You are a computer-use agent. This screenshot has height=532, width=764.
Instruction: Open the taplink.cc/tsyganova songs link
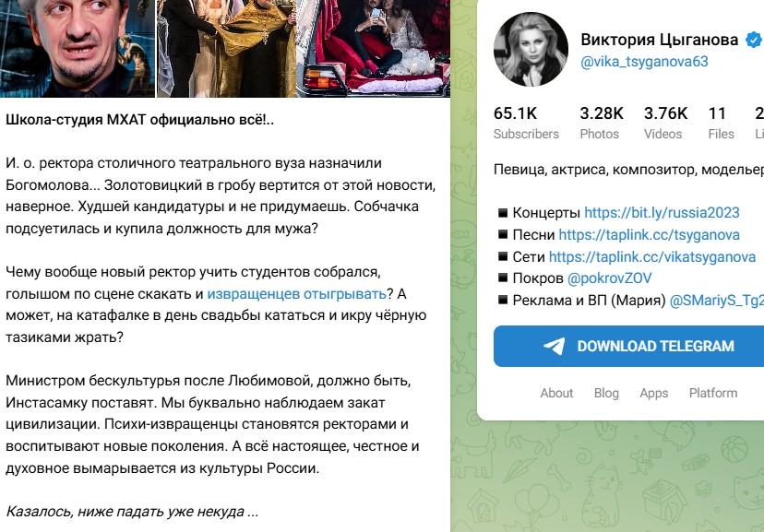(649, 234)
